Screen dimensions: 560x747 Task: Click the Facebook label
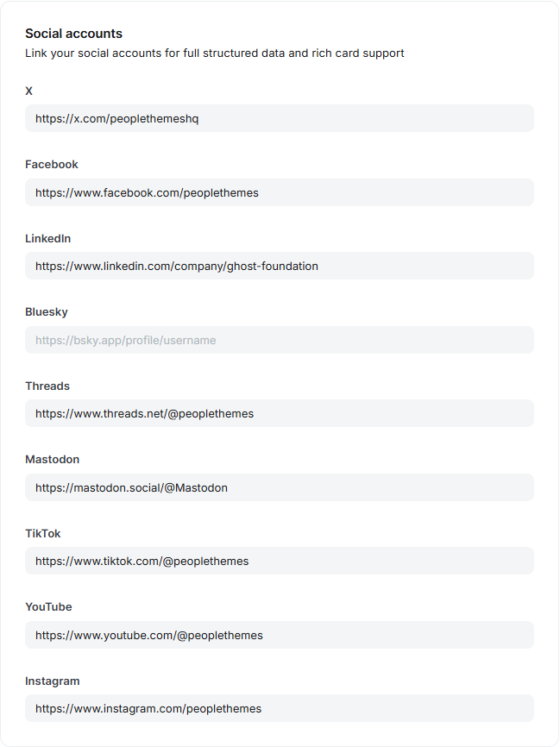tap(52, 165)
